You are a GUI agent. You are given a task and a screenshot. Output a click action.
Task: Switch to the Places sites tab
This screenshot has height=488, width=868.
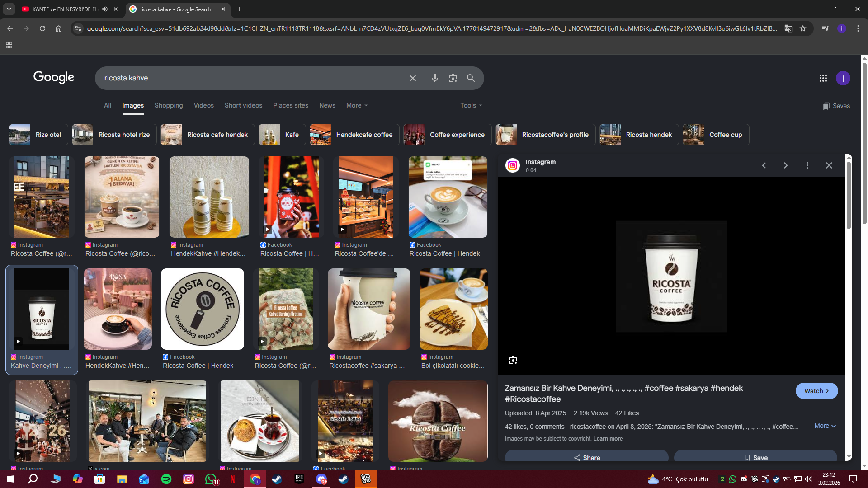(291, 105)
